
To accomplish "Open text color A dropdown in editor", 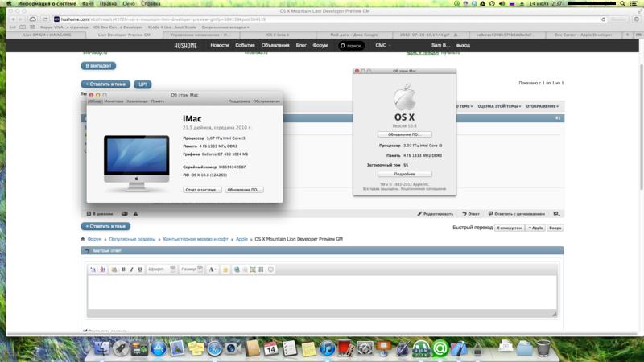I will coord(213,269).
